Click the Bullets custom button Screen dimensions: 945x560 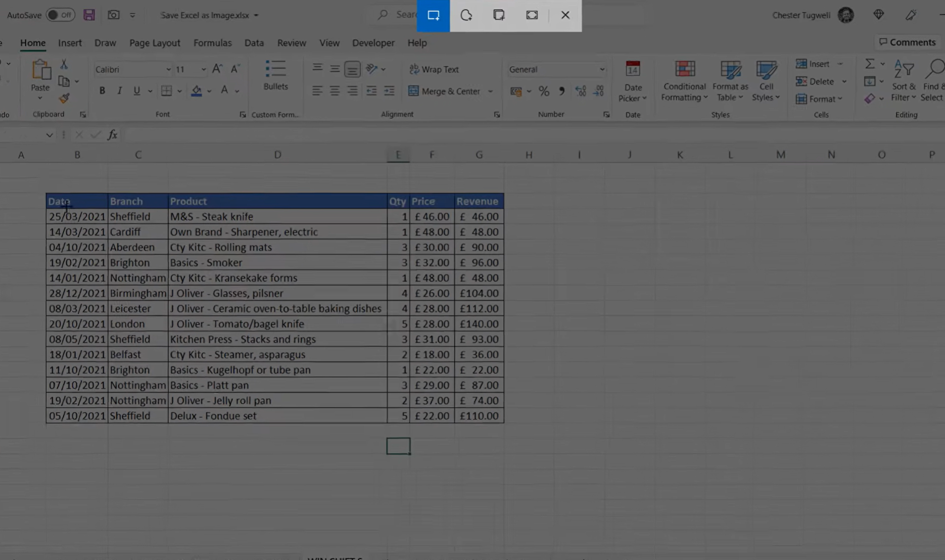tap(275, 75)
